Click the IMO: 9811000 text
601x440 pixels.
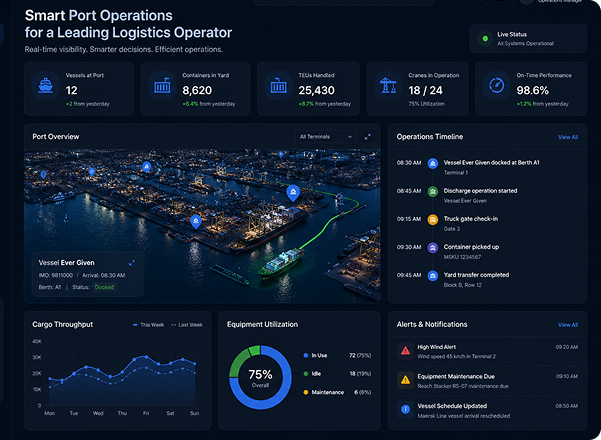tap(56, 275)
